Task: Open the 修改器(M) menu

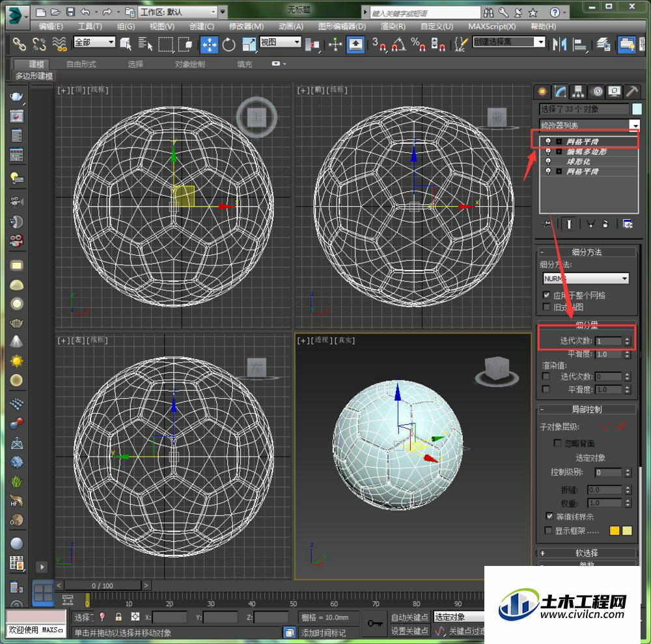Action: click(246, 27)
